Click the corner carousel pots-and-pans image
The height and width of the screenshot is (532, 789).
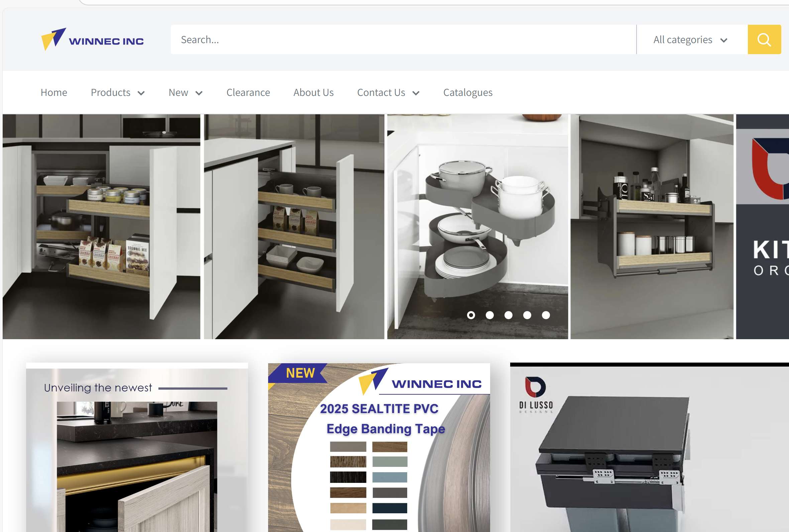477,226
